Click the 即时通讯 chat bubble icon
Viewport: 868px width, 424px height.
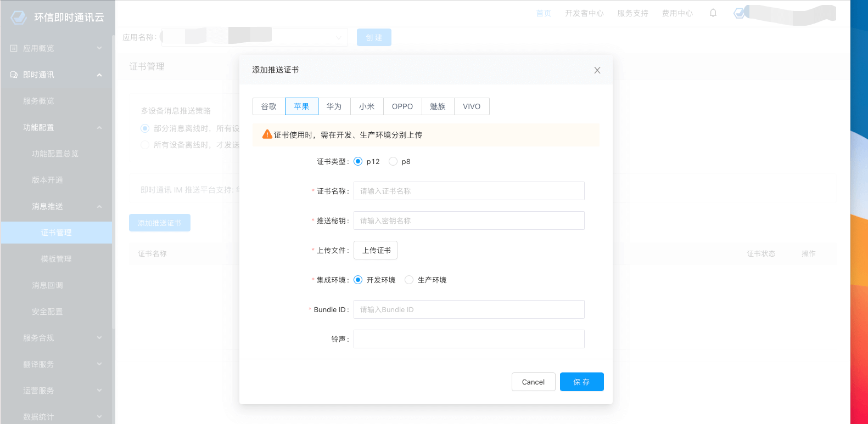click(x=14, y=75)
